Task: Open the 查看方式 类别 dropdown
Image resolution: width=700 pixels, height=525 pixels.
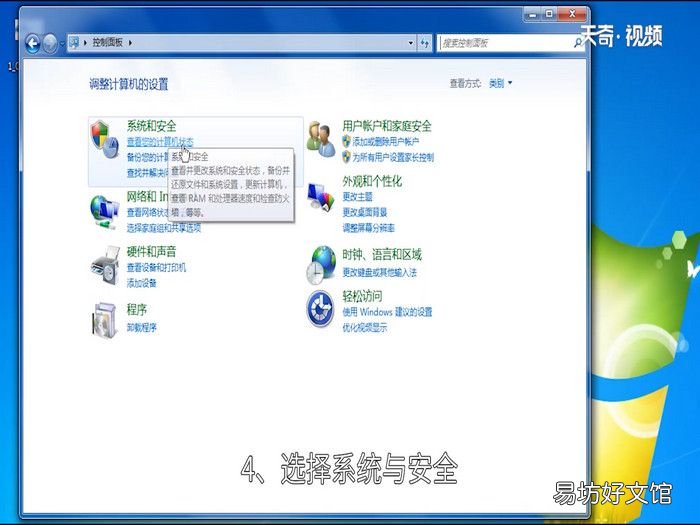Action: coord(500,83)
